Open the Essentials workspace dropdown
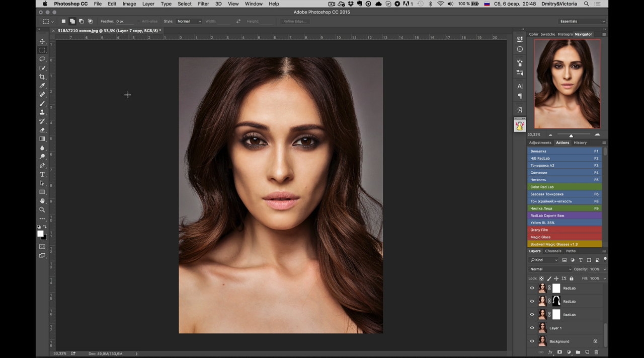Viewport: 644px width, 358px height. tap(582, 21)
